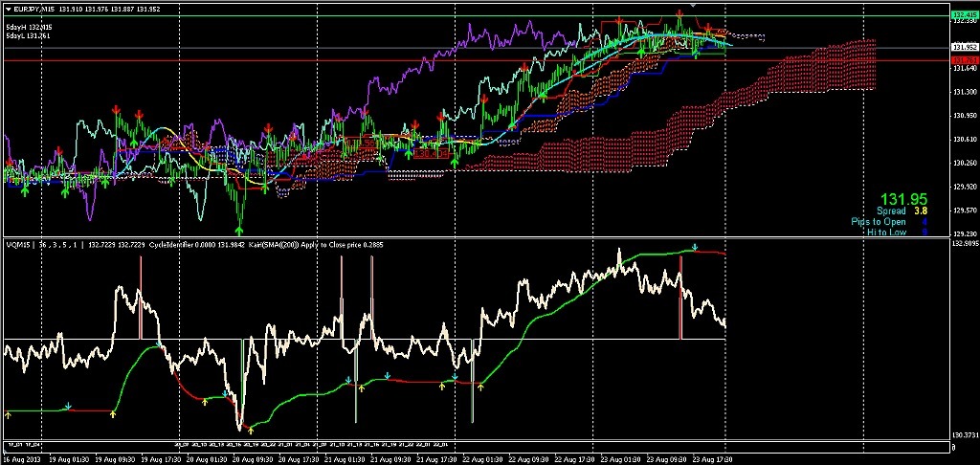
Task: Click the 131.640 price axis label
Action: (963, 68)
